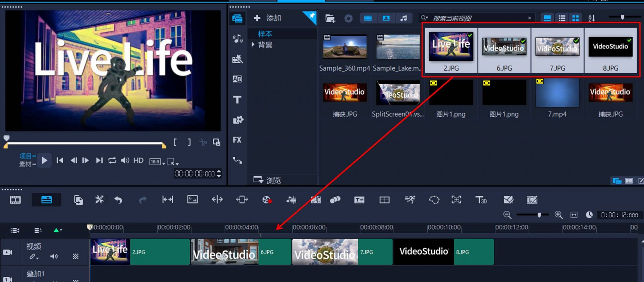644x282 pixels.
Task: Click the 浏览 button
Action: point(267,180)
